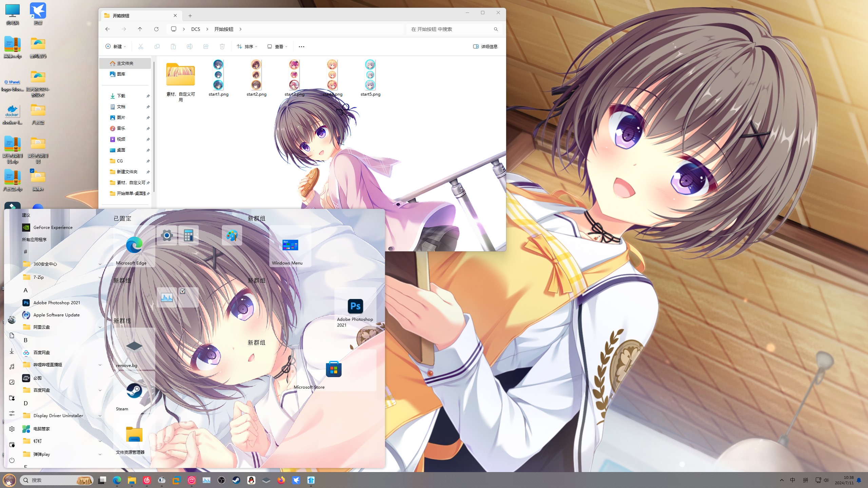
Task: Add a new Explorer tab
Action: (190, 16)
